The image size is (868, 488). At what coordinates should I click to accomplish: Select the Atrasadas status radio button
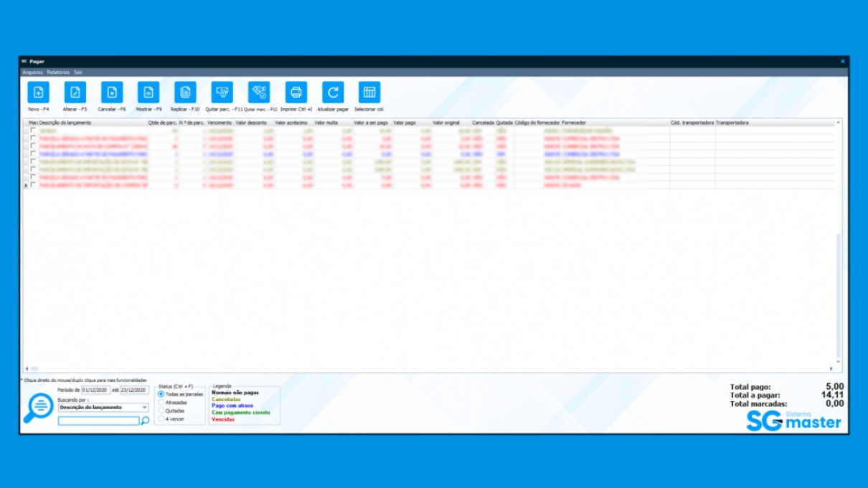(x=161, y=403)
